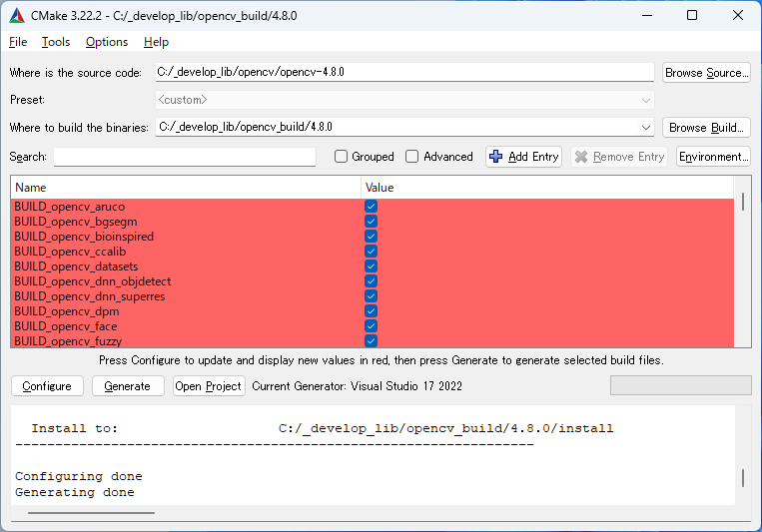The image size is (762, 532).
Task: Open the Environment settings button
Action: click(x=713, y=157)
